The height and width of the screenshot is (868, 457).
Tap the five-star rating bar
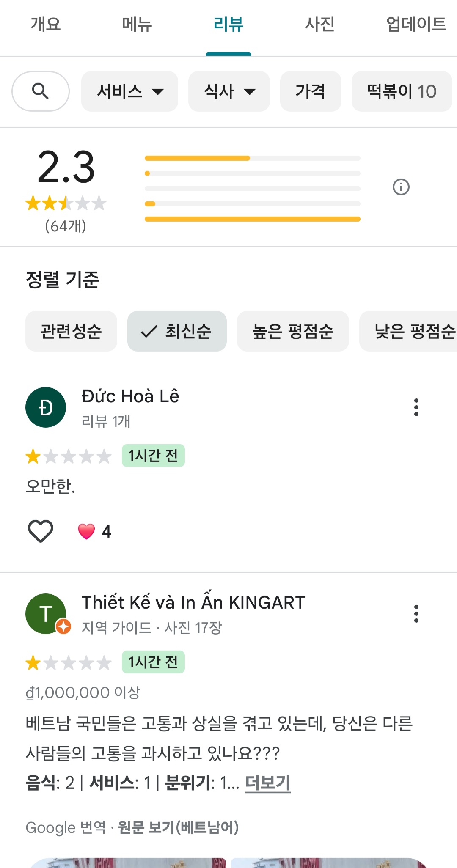click(252, 158)
